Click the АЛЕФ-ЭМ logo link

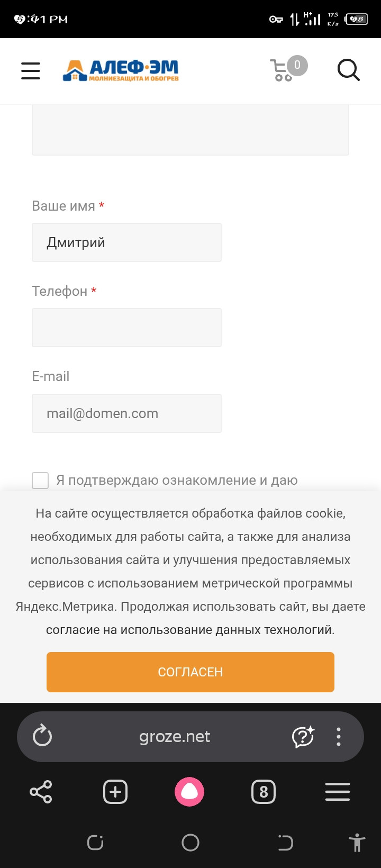click(121, 70)
